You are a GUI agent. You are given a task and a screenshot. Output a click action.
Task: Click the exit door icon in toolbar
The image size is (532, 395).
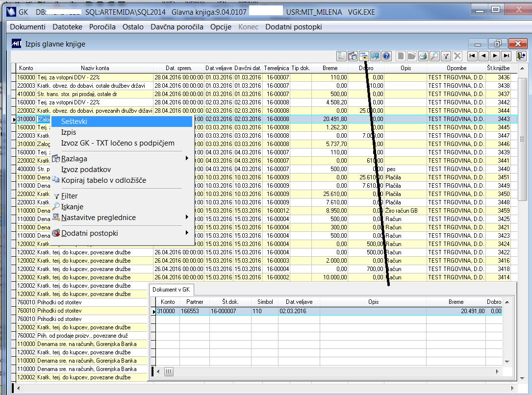(521, 56)
